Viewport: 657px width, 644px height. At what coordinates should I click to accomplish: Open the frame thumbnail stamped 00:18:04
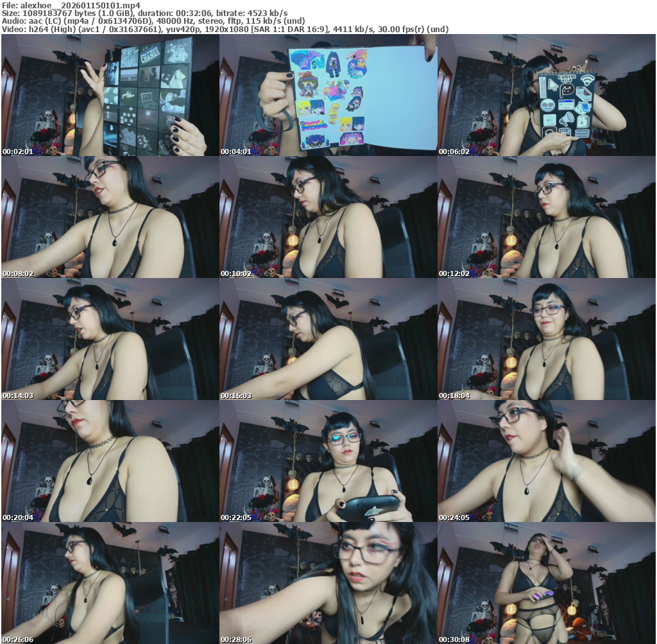click(547, 339)
